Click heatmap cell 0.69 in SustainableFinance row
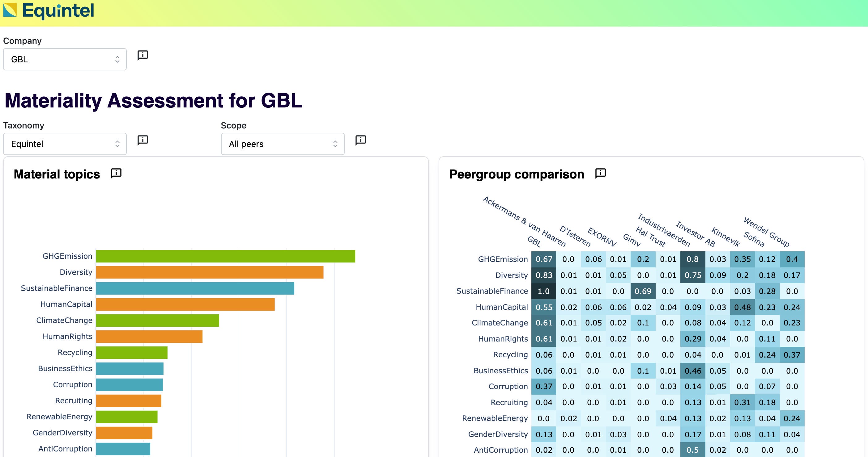Image resolution: width=868 pixels, height=457 pixels. [643, 291]
